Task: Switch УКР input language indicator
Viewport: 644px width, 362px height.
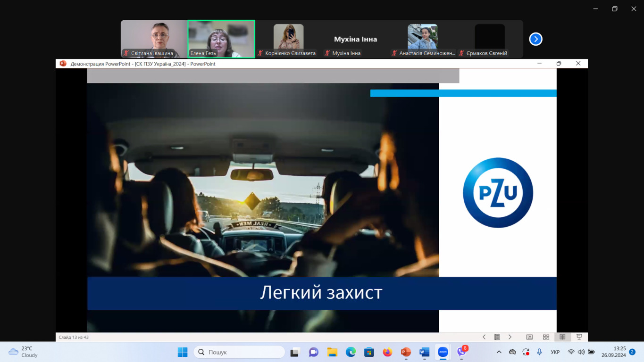Action: pos(555,352)
